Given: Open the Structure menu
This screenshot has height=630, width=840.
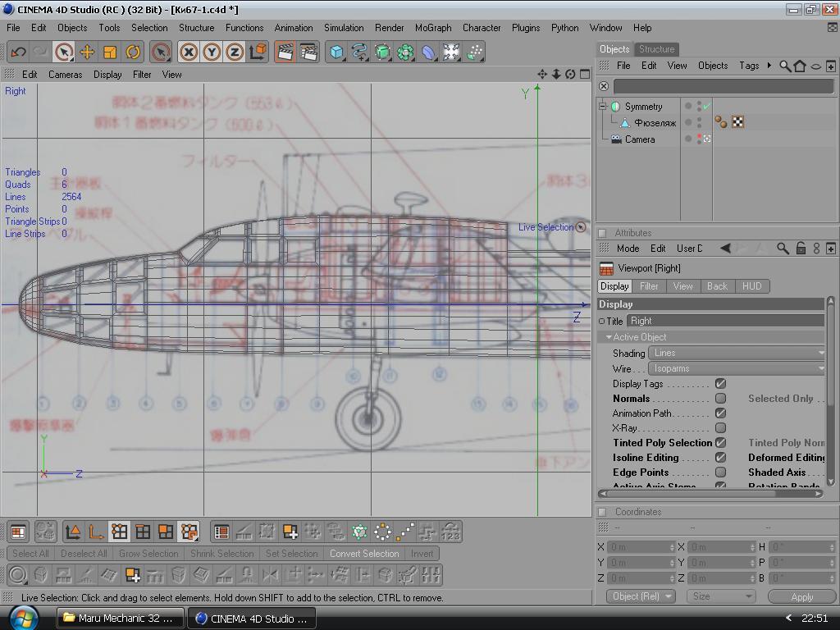Looking at the screenshot, I should (196, 28).
